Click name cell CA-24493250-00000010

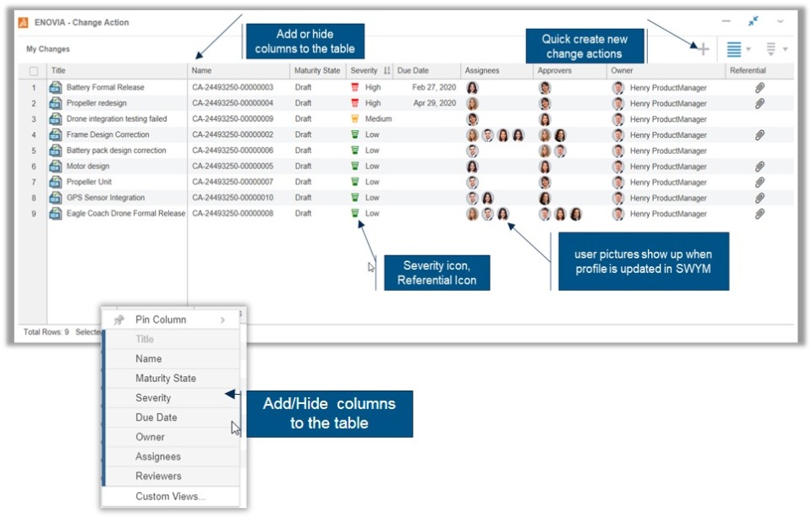233,198
